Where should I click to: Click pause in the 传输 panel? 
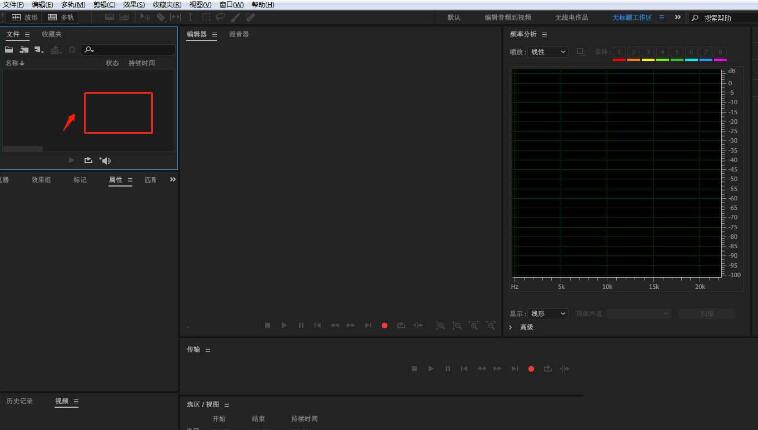tap(448, 369)
